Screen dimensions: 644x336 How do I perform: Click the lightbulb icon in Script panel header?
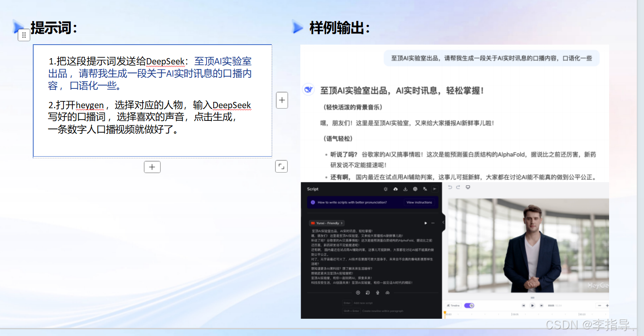click(x=386, y=189)
